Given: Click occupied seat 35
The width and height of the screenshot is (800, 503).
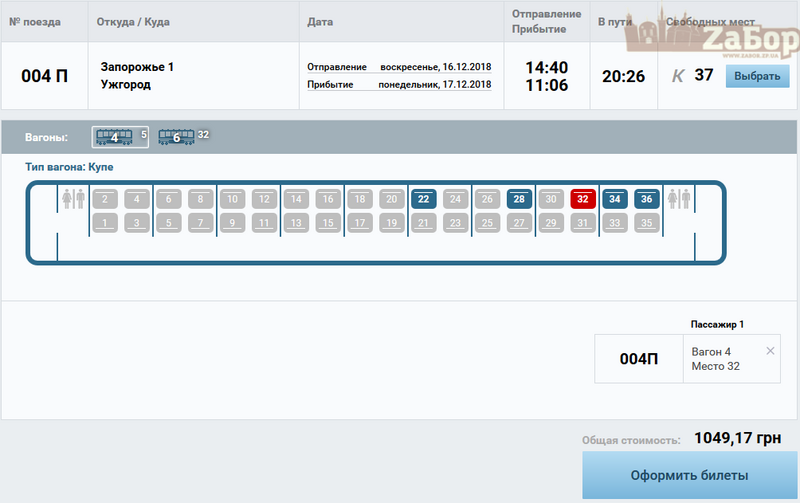Looking at the screenshot, I should (647, 222).
